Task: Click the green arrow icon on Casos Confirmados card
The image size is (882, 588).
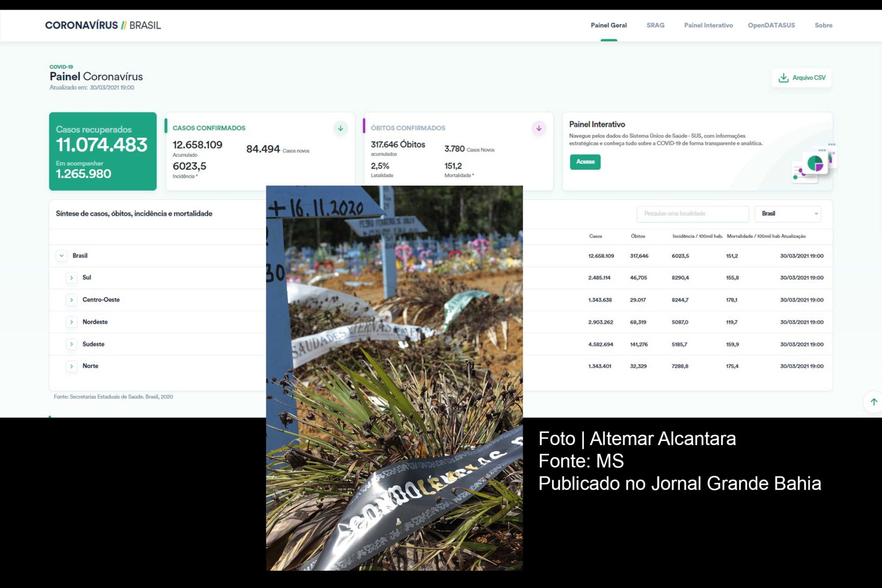Action: [x=340, y=128]
